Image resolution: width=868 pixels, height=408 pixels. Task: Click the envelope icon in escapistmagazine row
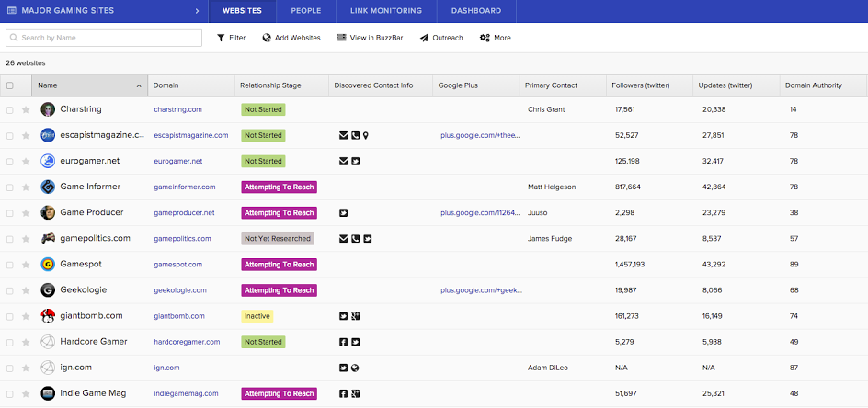point(343,135)
